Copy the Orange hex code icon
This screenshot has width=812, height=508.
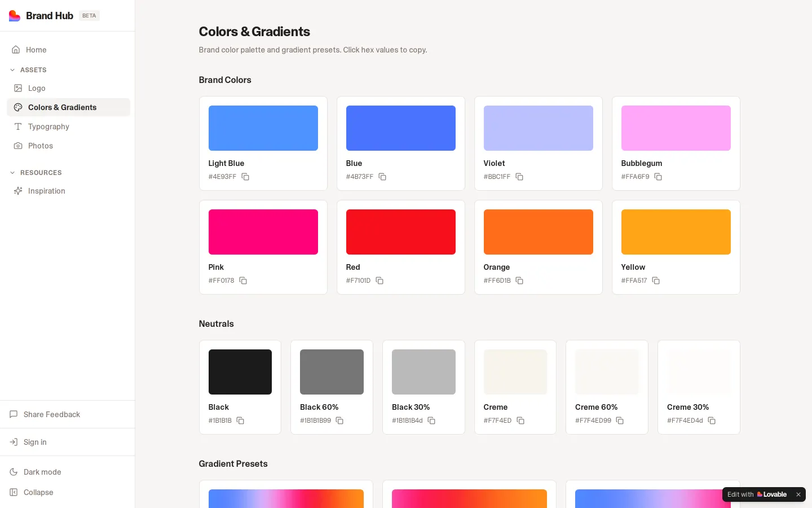tap(519, 281)
